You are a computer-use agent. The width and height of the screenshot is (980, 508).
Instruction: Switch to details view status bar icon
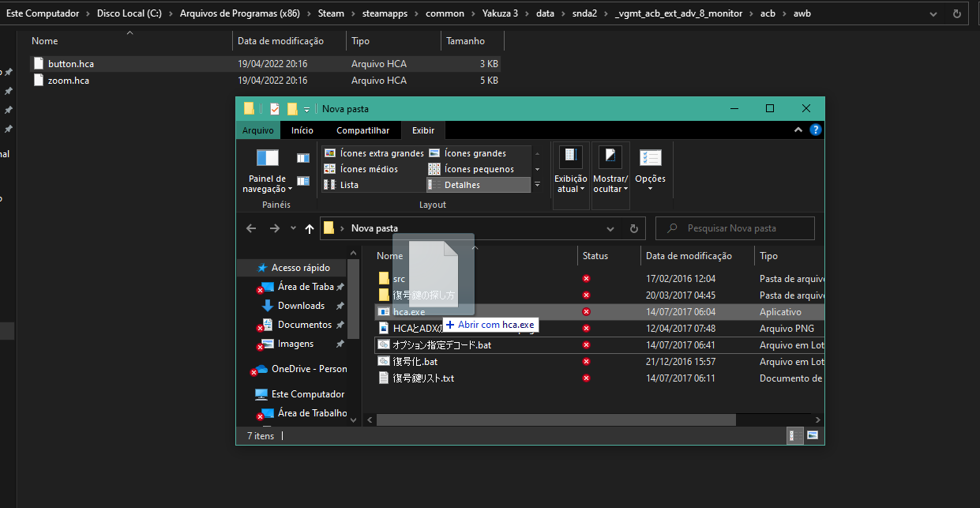795,435
